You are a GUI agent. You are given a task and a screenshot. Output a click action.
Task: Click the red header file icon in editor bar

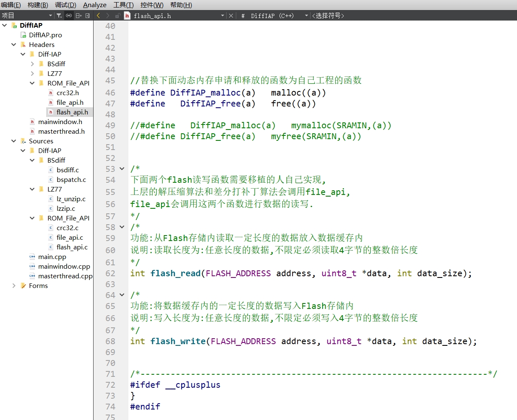tap(127, 16)
